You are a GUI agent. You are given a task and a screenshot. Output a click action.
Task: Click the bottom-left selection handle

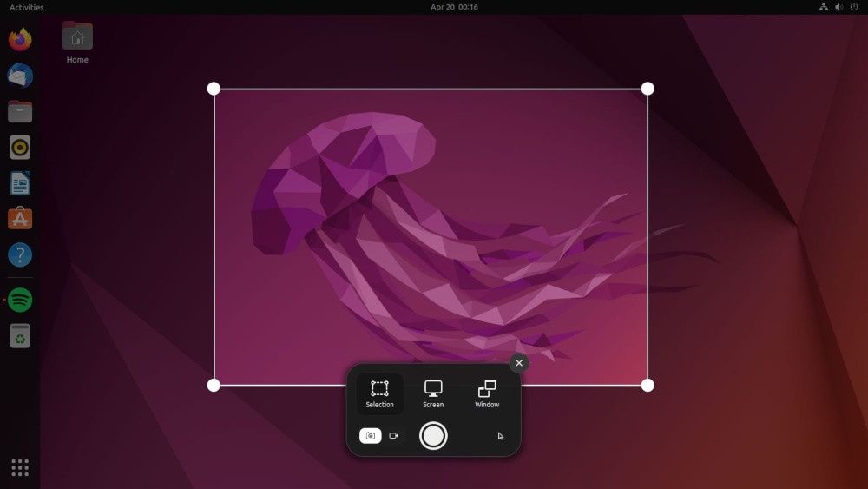pos(214,386)
